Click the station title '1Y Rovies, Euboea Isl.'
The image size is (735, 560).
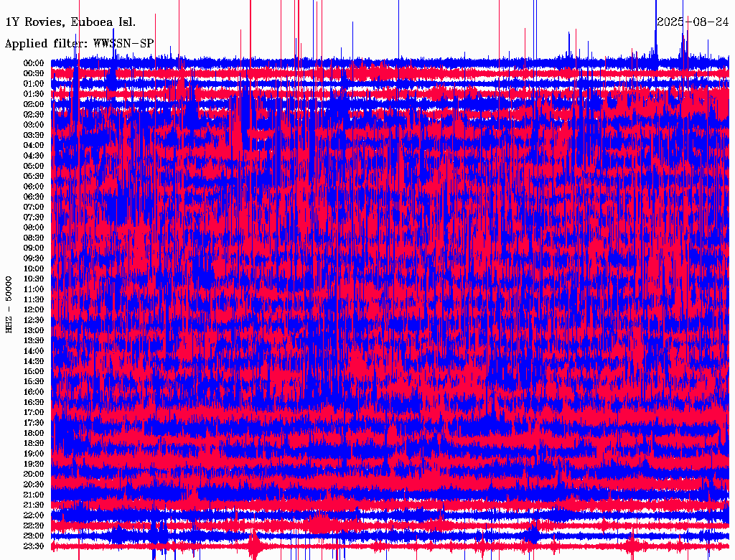[x=70, y=22]
